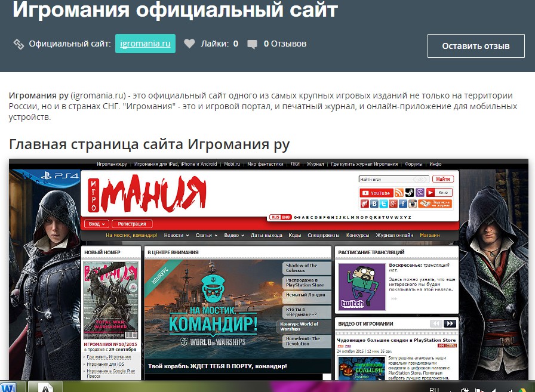Select Немытый Лондон slide tab

click(x=307, y=297)
